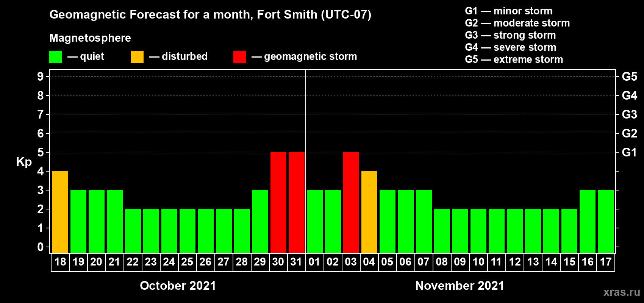644x303 pixels.
Task: Click the G1 label on right axis
Action: click(630, 152)
